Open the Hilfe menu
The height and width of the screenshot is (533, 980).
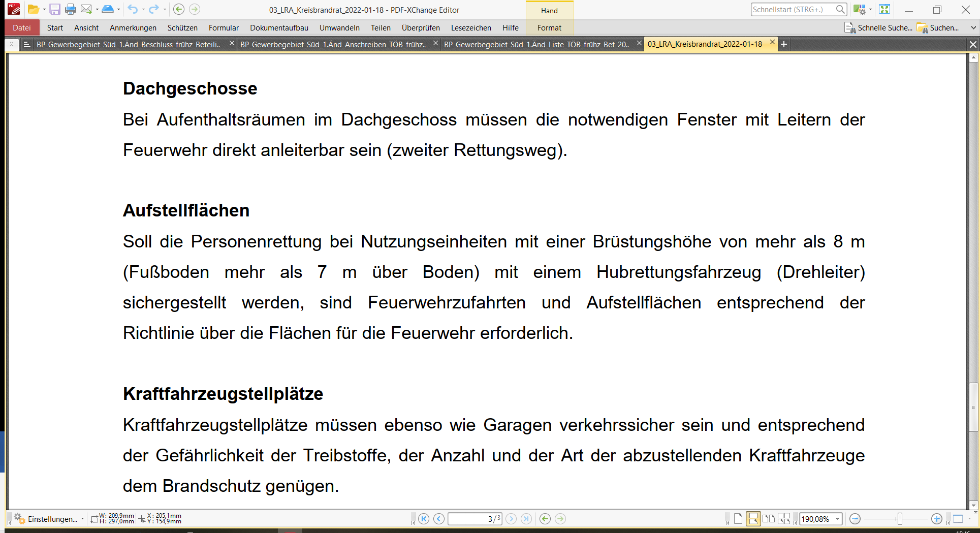click(x=511, y=28)
